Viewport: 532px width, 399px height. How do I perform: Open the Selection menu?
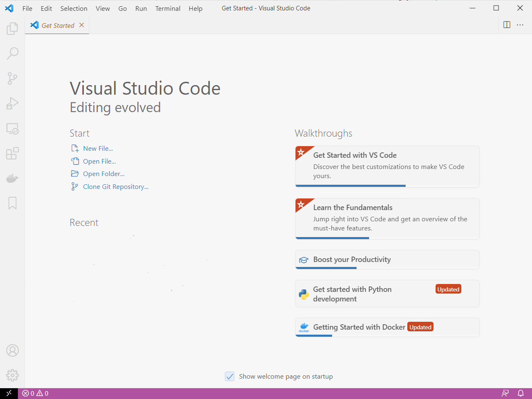point(74,8)
